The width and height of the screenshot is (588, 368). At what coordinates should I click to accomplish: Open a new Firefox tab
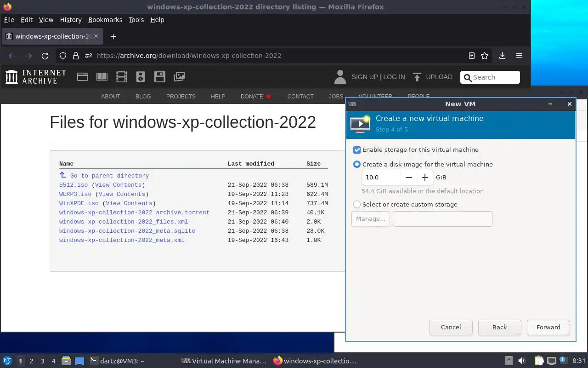pos(113,36)
